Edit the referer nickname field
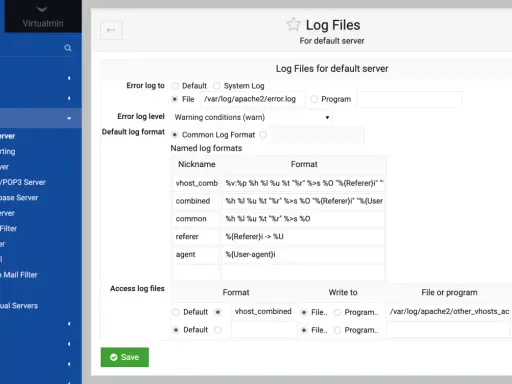 click(196, 237)
